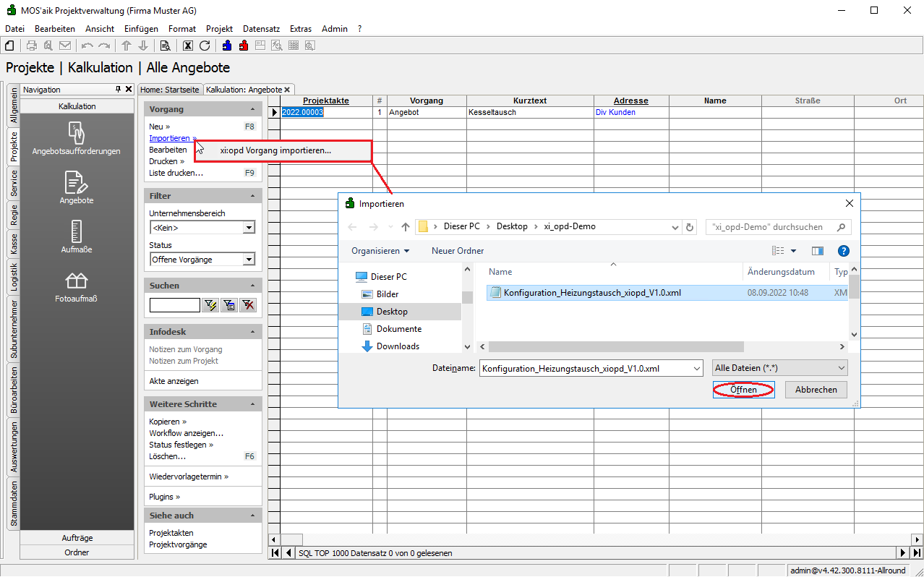924x577 pixels.
Task: Click the Öffnen button
Action: (x=743, y=390)
